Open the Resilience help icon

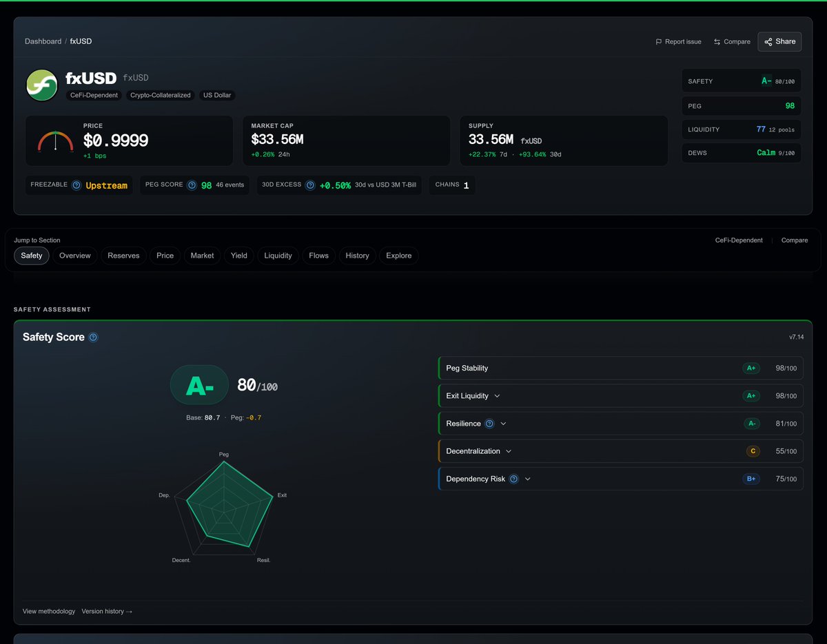tap(489, 424)
